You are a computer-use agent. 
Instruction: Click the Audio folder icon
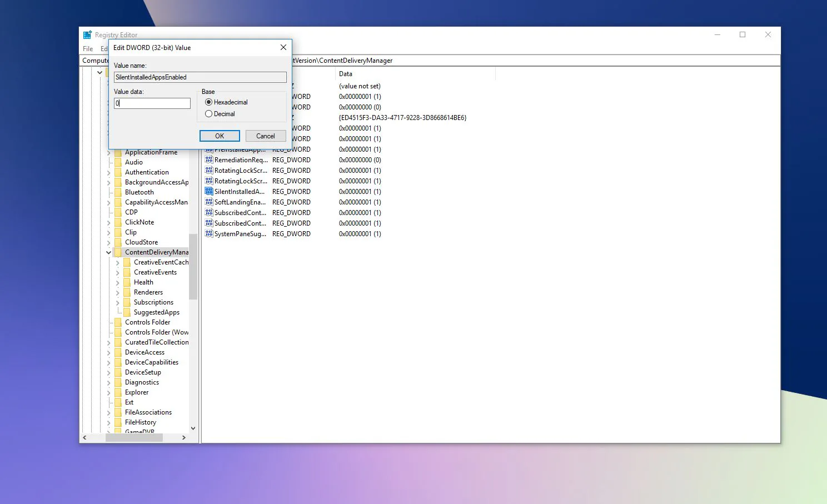[x=118, y=162]
